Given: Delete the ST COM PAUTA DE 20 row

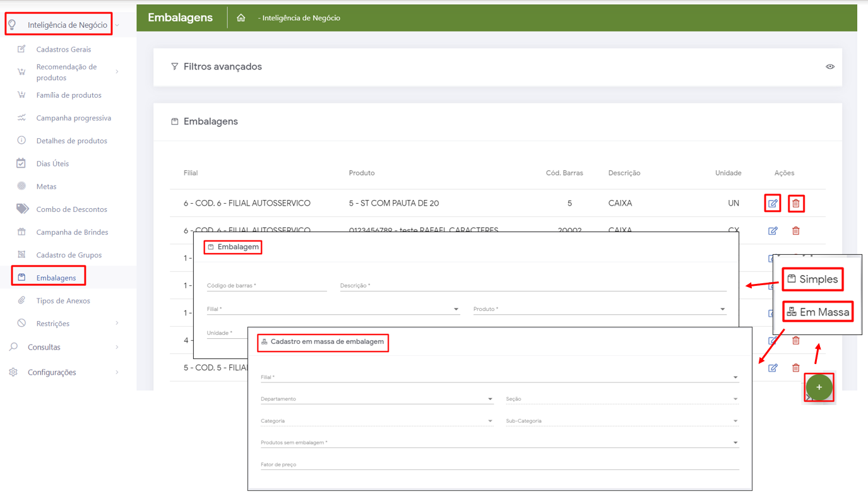Looking at the screenshot, I should [x=796, y=203].
